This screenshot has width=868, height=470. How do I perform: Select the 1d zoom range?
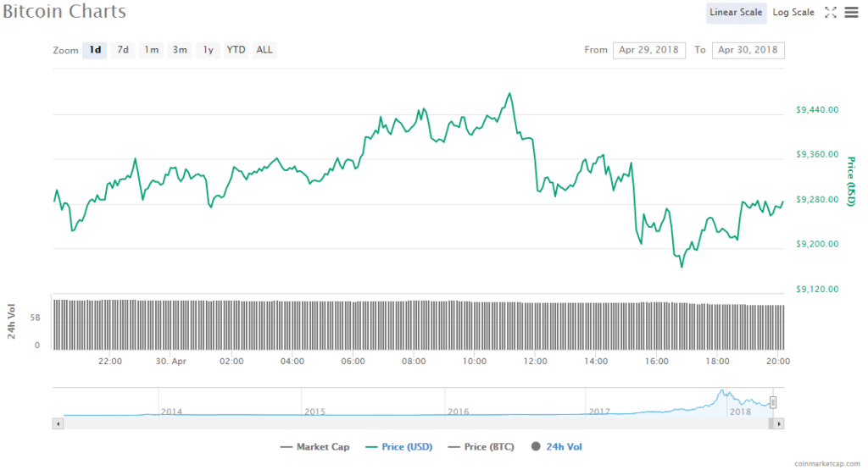[x=95, y=50]
